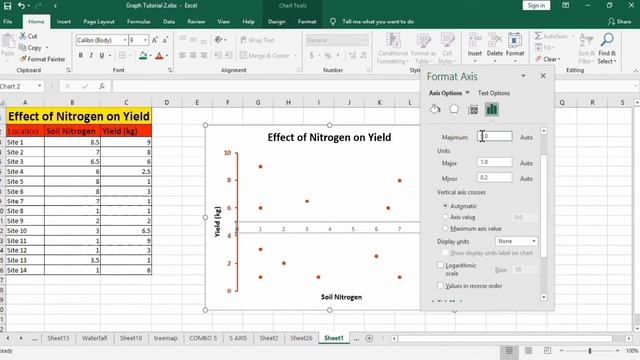Screen dimensions: 640x360
Task: Click the Major unit input field
Action: [x=495, y=162]
